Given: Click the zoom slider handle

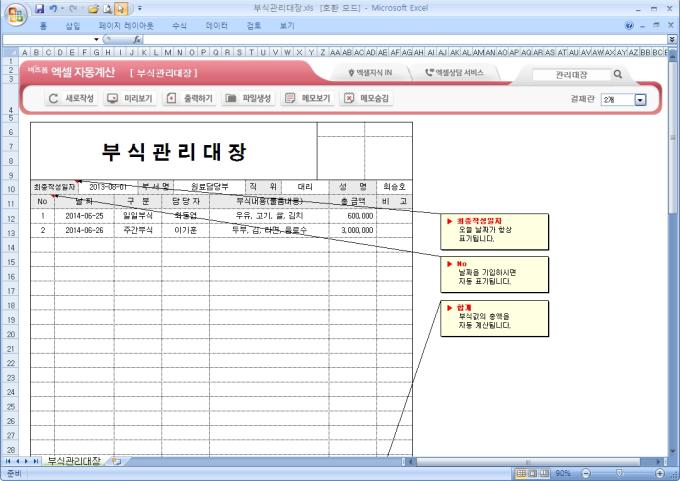Looking at the screenshot, I should [619, 473].
